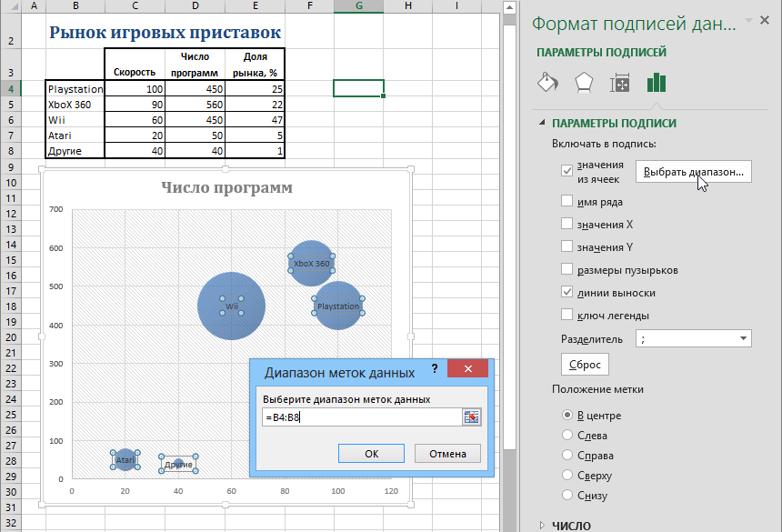Click the range collapse icon in dialog

pyautogui.click(x=471, y=417)
